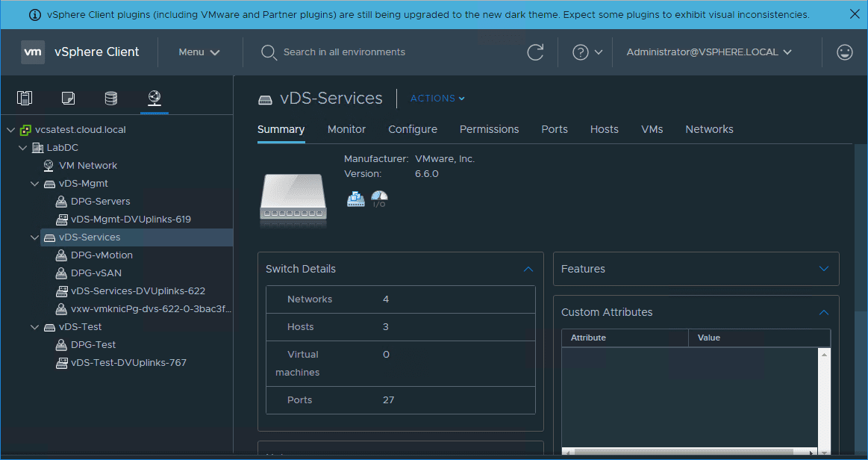Open the dropdown arrow next to help
868x460 pixels.
click(599, 52)
